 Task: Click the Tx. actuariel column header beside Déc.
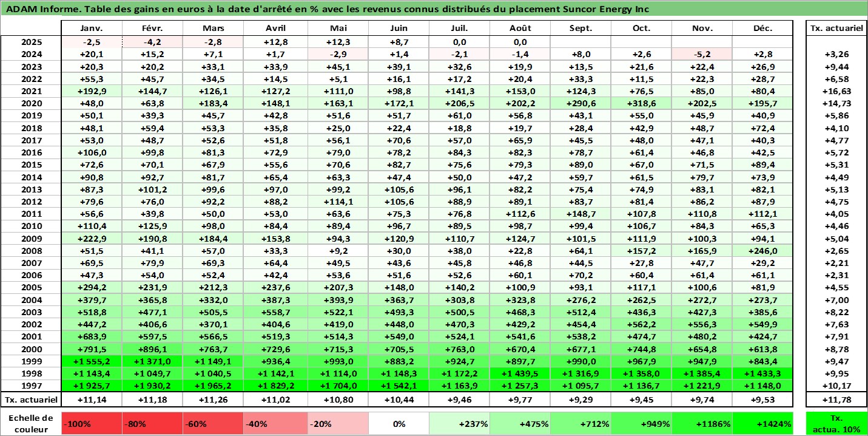pyautogui.click(x=836, y=29)
